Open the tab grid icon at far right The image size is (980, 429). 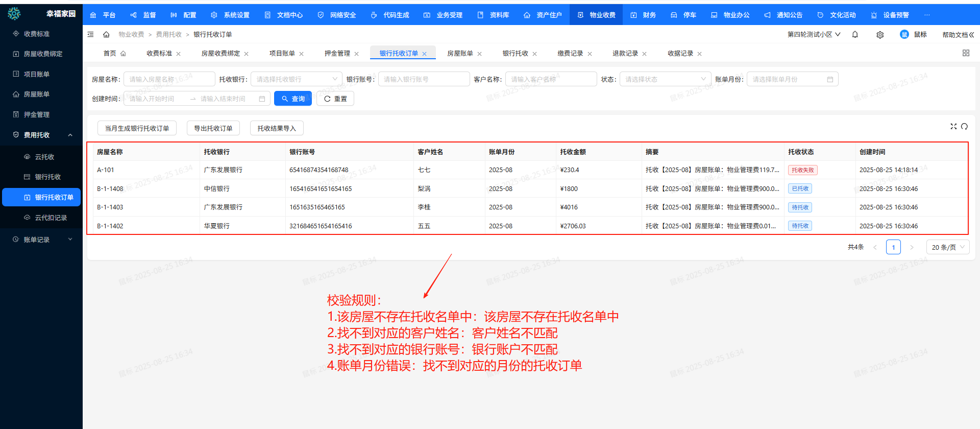tap(966, 53)
